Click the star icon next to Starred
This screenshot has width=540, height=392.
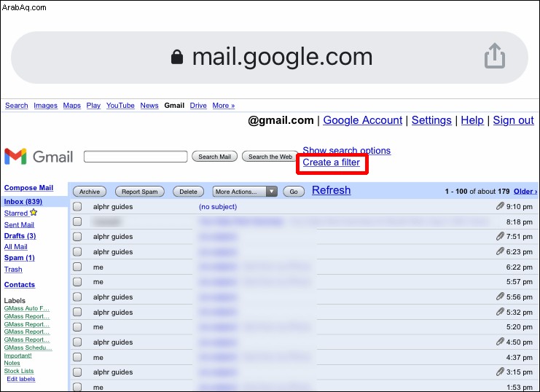coord(34,212)
